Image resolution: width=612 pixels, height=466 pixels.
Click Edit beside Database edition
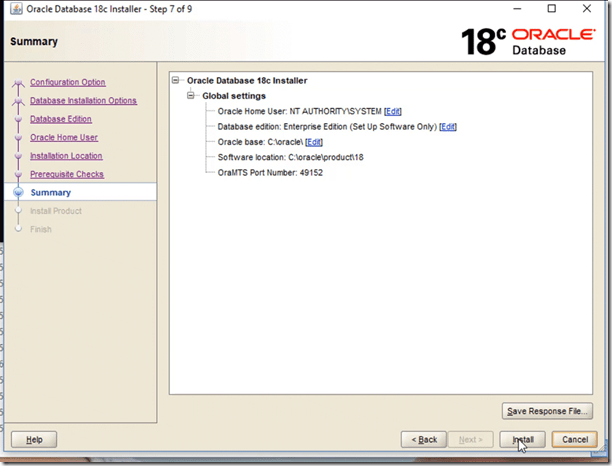[447, 127]
